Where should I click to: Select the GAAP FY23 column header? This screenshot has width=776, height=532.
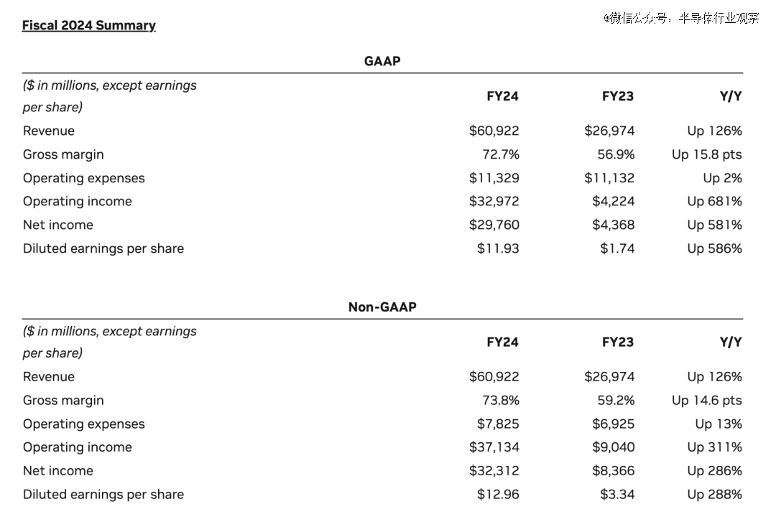(x=618, y=96)
